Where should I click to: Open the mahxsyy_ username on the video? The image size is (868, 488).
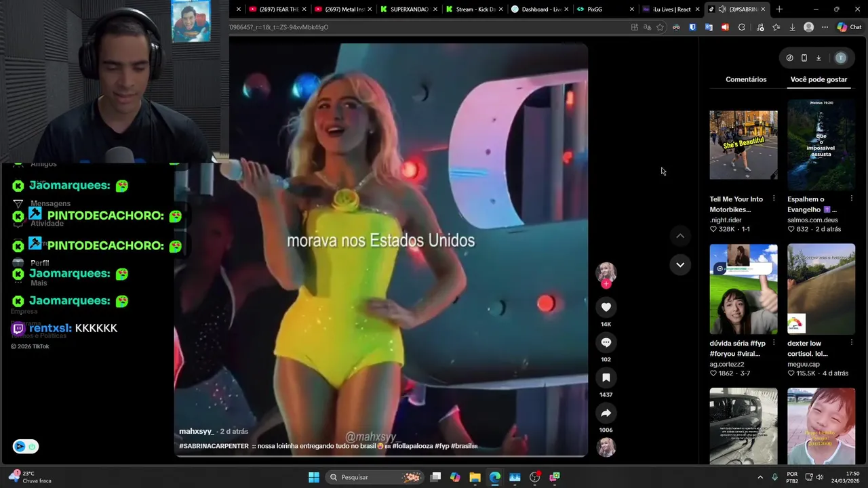196,431
